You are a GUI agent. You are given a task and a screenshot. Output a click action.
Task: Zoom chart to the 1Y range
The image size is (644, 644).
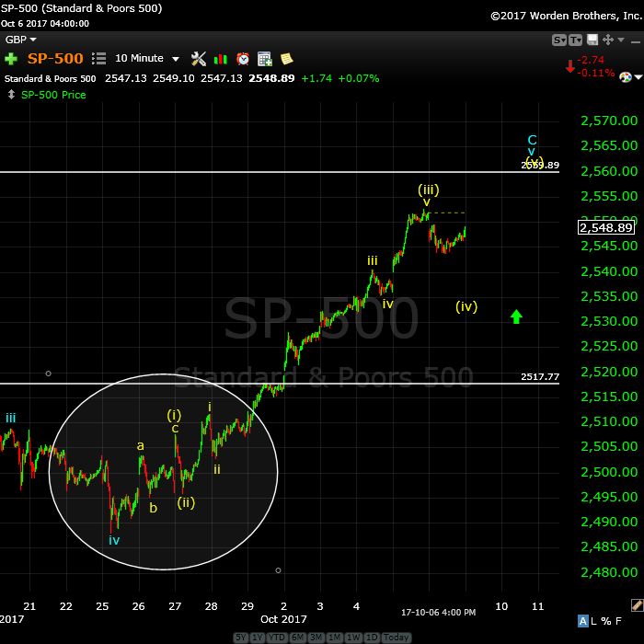tap(257, 638)
